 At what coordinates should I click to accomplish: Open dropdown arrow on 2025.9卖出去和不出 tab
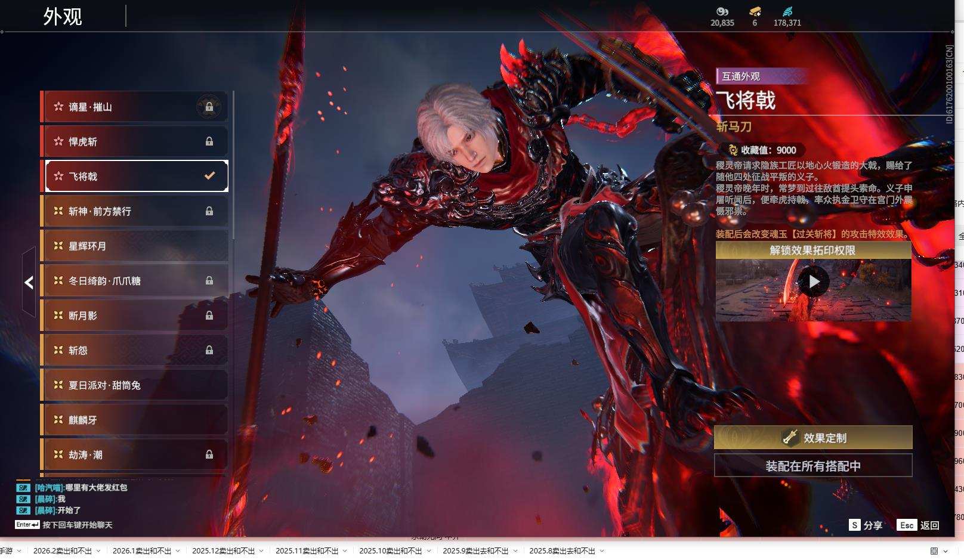[x=515, y=551]
